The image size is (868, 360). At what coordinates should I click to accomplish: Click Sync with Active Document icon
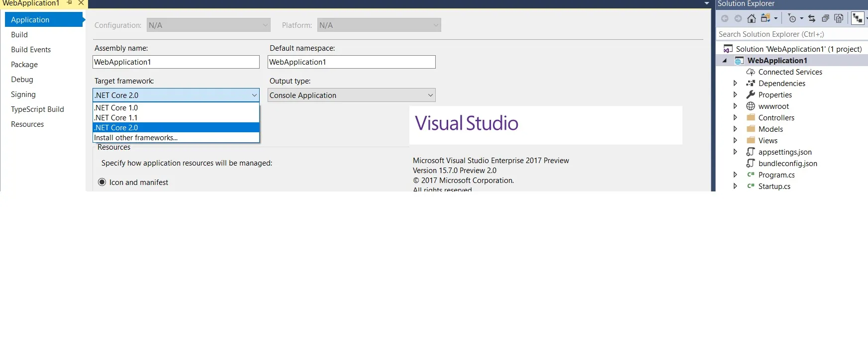pyautogui.click(x=812, y=18)
